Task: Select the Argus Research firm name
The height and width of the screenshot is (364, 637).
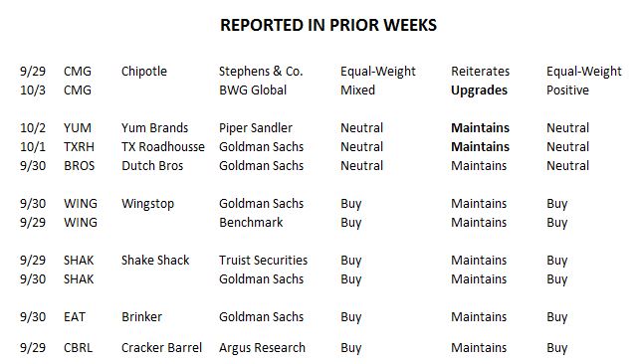Action: coord(262,348)
